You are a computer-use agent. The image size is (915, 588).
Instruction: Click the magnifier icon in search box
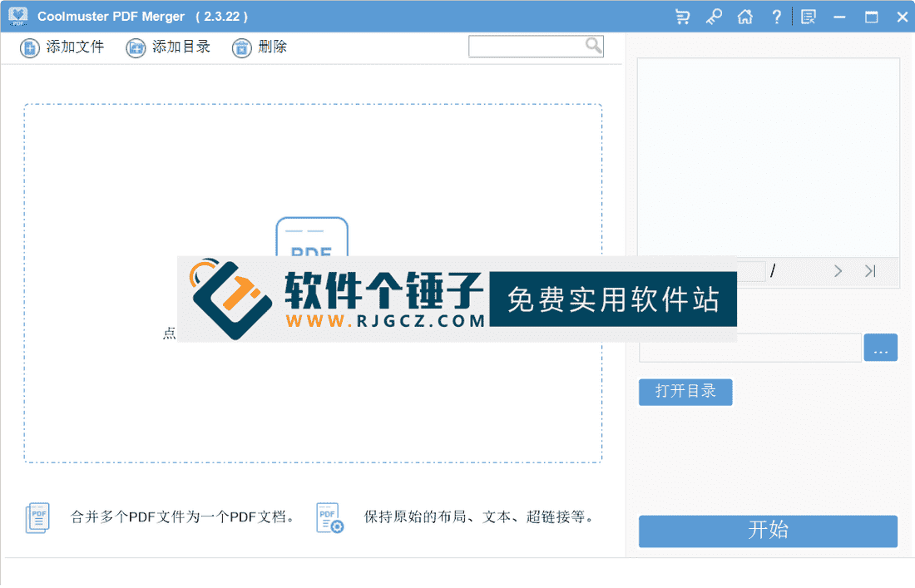click(593, 46)
